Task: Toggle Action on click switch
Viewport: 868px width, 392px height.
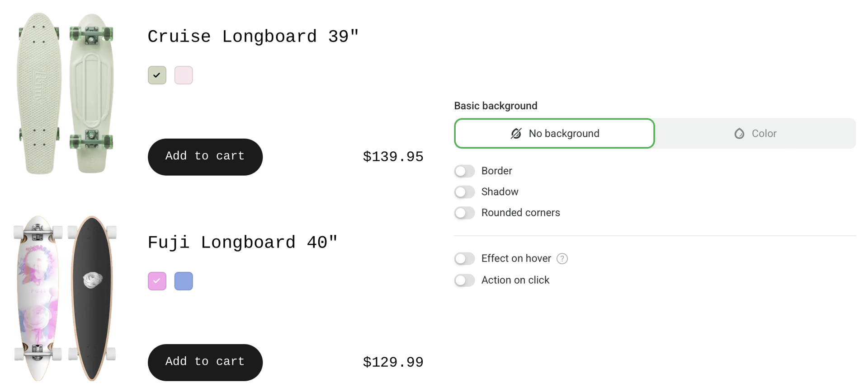Action: coord(464,280)
